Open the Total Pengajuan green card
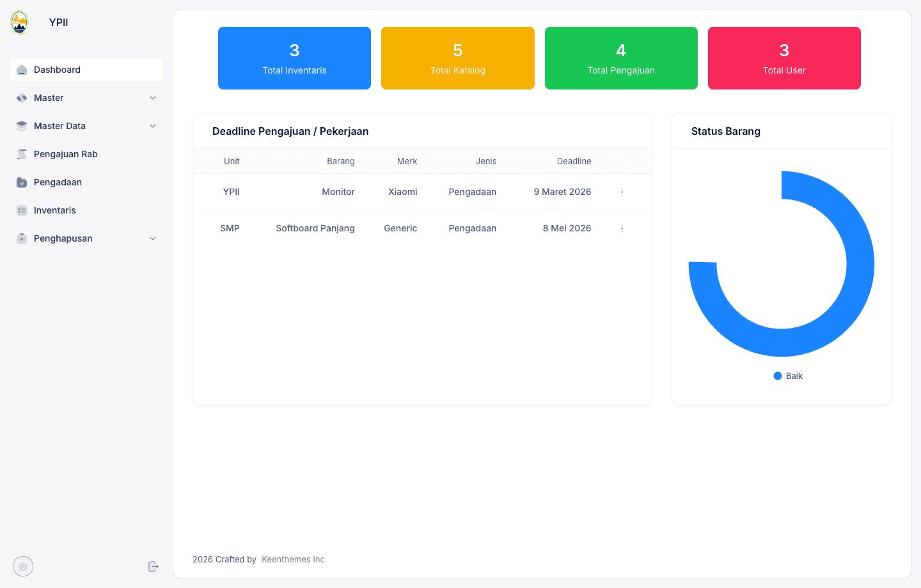The image size is (921, 588). point(621,58)
